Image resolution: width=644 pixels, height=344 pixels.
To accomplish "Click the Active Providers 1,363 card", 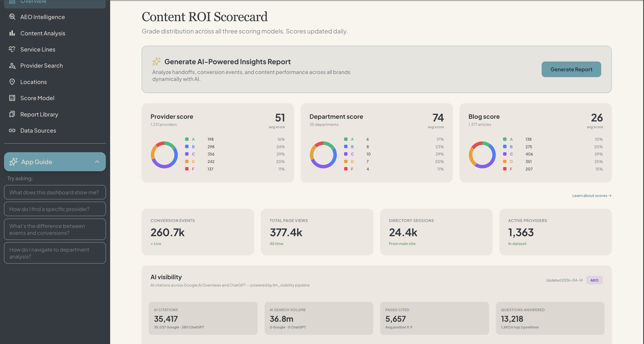I will click(555, 232).
